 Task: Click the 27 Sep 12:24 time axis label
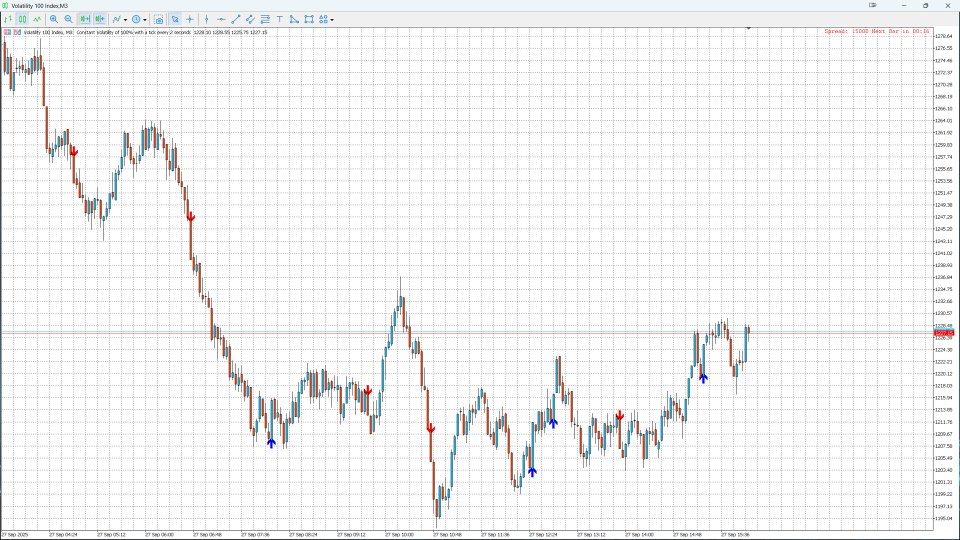tap(543, 534)
